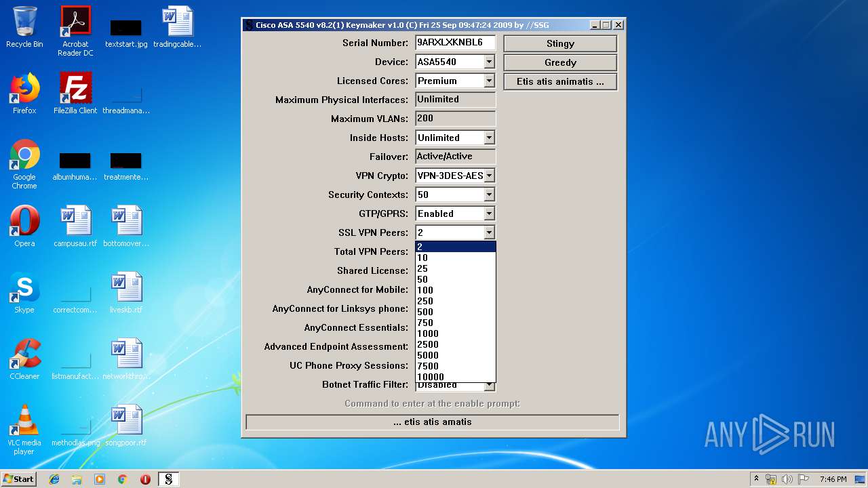Choose 10000 in the SSL VPN Peers list
The image size is (868, 488).
pyautogui.click(x=456, y=377)
